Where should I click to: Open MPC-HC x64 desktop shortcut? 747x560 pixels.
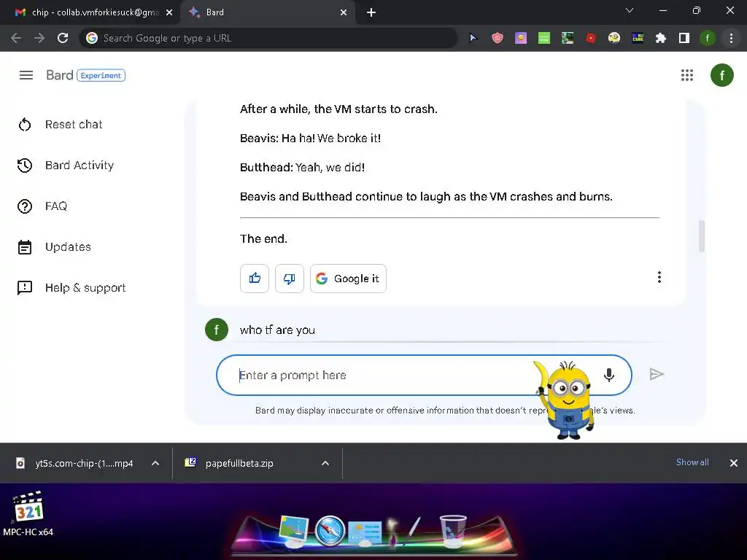(28, 514)
